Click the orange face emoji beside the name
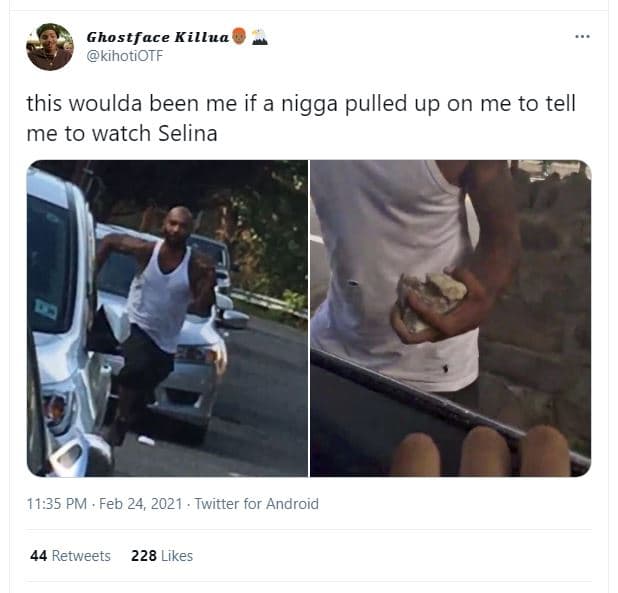Viewport: 618px width, 593px height. point(239,36)
